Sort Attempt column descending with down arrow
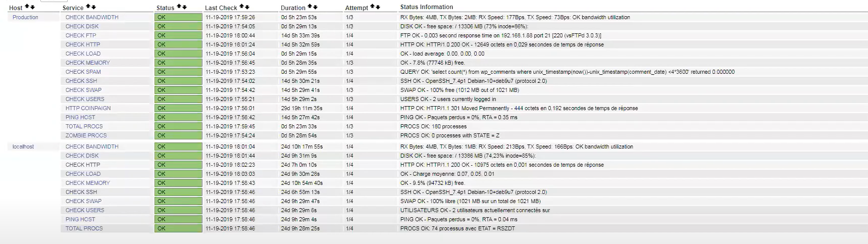 [378, 7]
